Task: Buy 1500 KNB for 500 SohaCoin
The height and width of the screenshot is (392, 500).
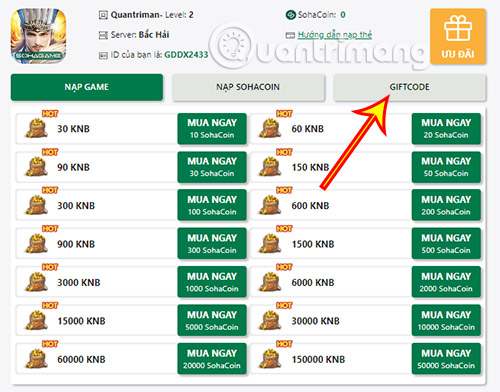Action: tap(446, 244)
